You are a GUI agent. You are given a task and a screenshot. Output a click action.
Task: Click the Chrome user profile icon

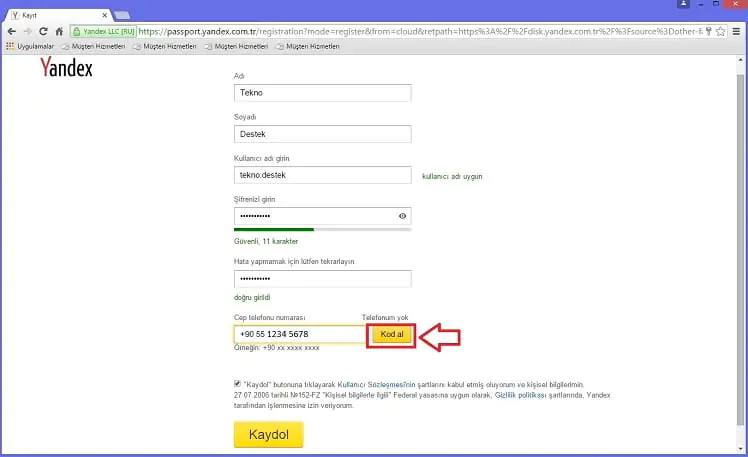[684, 4]
